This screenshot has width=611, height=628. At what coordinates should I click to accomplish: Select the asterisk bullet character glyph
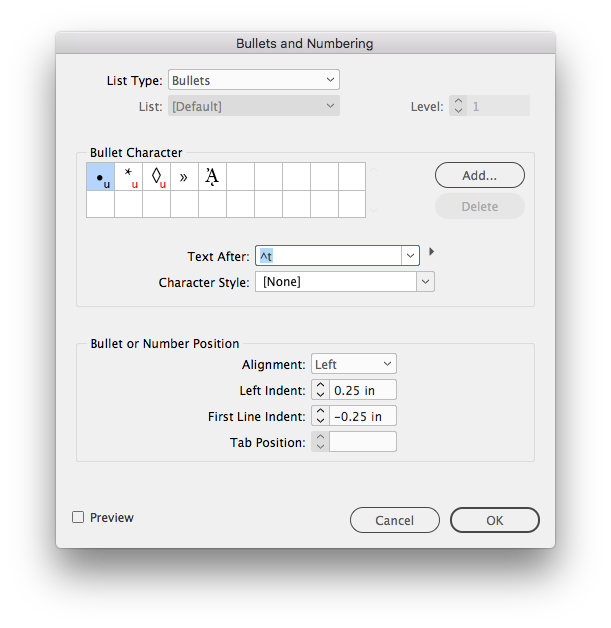pos(128,177)
